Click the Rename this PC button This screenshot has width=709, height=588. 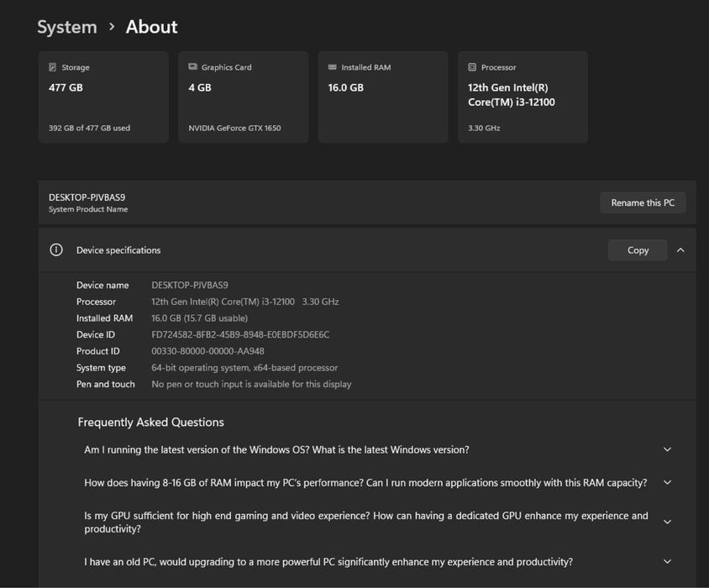643,202
